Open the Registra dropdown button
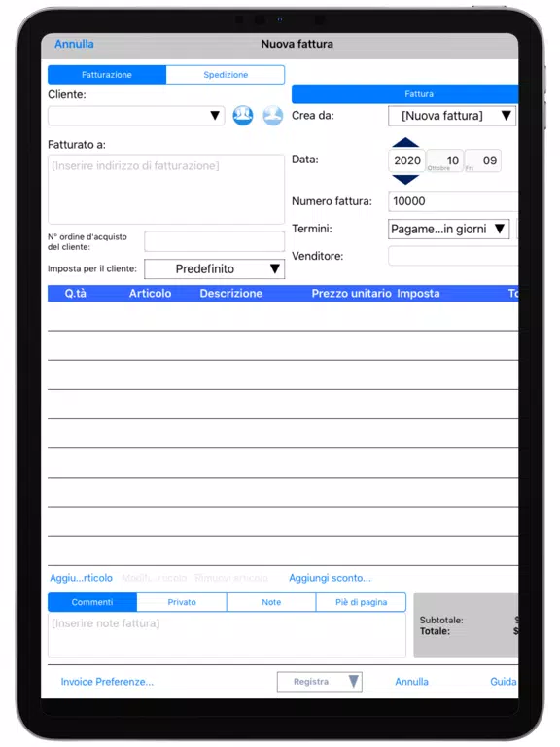Viewport: 560px width, 747px height. [320, 682]
